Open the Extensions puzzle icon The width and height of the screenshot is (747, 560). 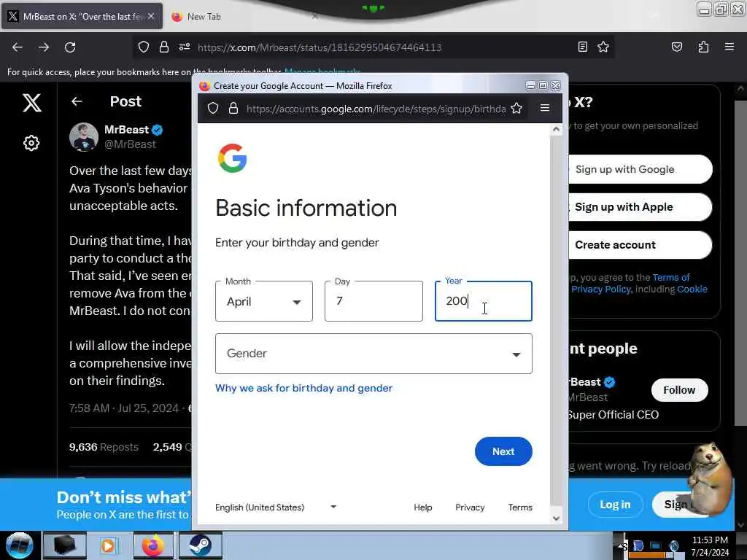tap(703, 47)
